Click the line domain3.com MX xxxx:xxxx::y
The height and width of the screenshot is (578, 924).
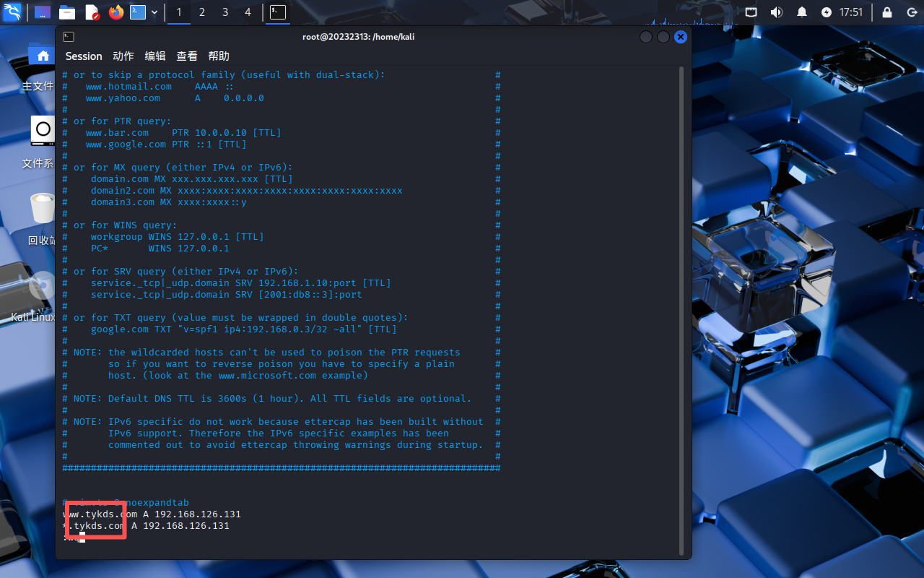pos(169,202)
